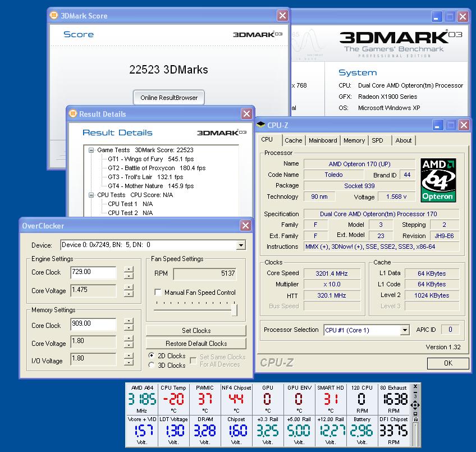Click the Set Clocks button
Image resolution: width=476 pixels, height=452 pixels.
196,331
